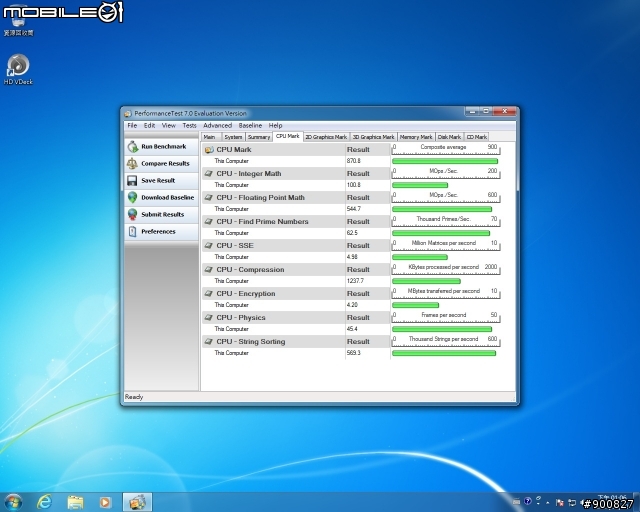Click the CPU Mark composite average bar
Viewport: 640px width, 512px height.
[x=445, y=161]
